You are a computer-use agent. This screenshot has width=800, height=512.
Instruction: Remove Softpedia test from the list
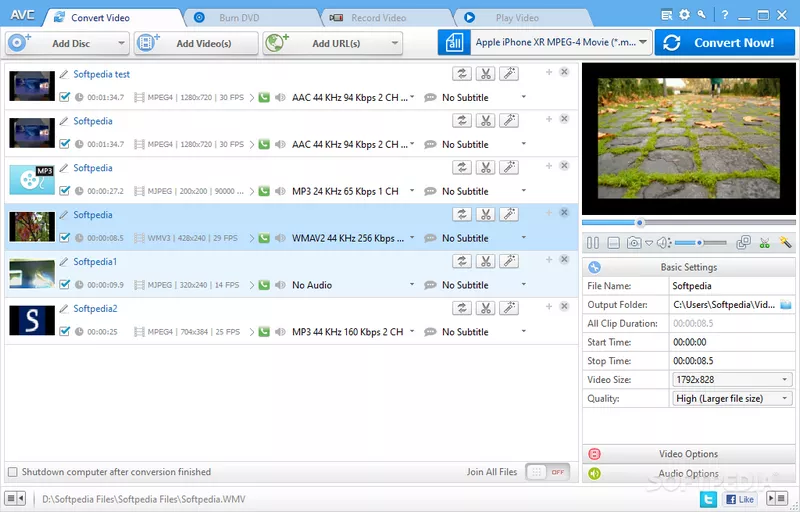point(564,72)
